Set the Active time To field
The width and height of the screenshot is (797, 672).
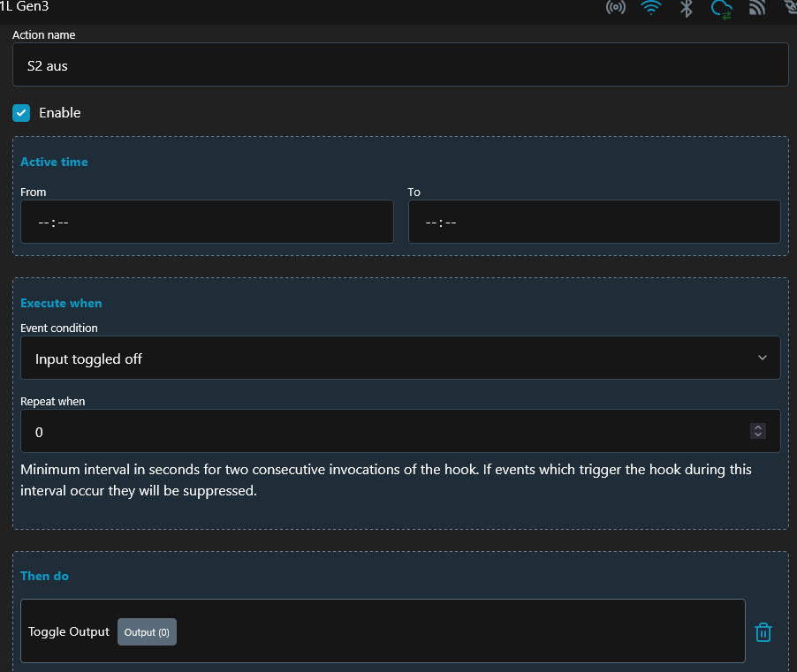594,222
